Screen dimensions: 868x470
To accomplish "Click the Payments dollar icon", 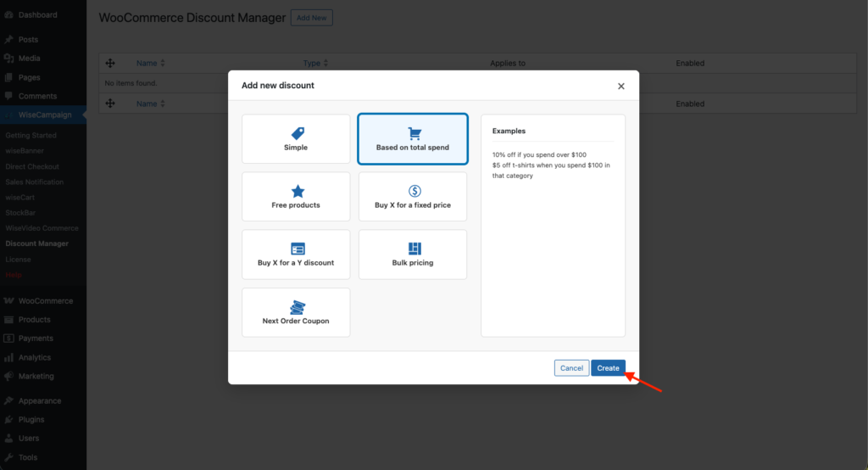I will click(8, 339).
